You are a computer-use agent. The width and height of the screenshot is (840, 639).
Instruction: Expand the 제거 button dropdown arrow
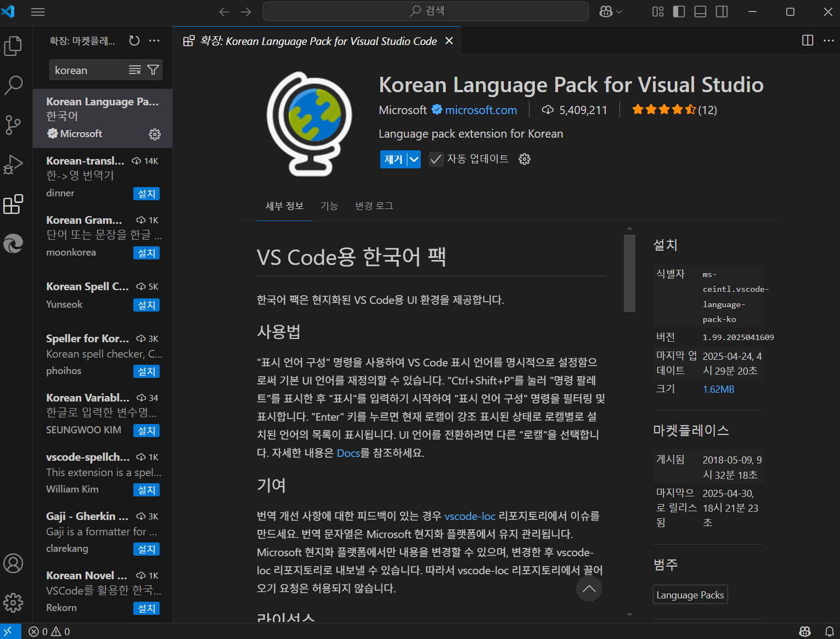point(414,159)
